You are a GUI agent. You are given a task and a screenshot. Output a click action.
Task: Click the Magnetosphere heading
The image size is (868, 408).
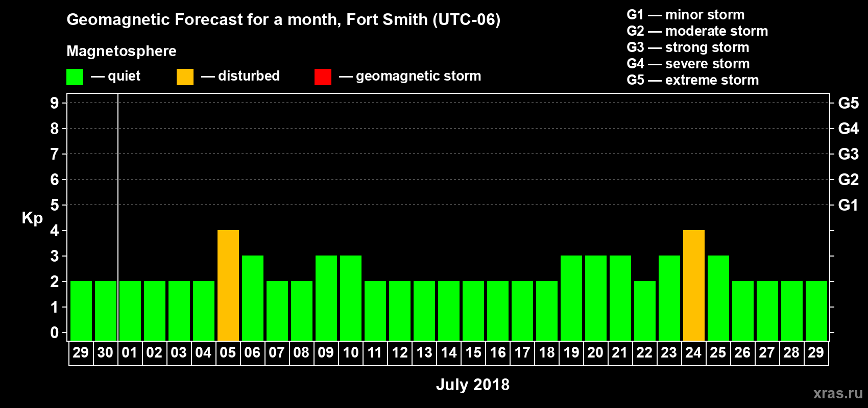click(122, 51)
